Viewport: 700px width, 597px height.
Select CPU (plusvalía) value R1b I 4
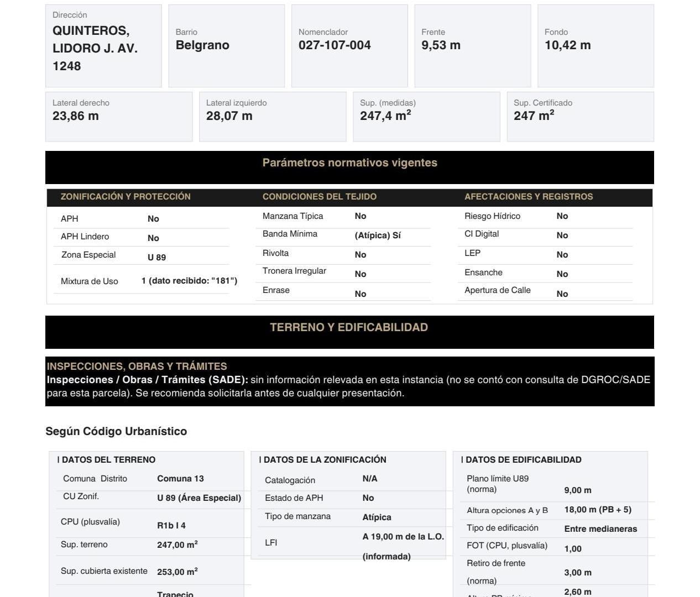click(171, 526)
